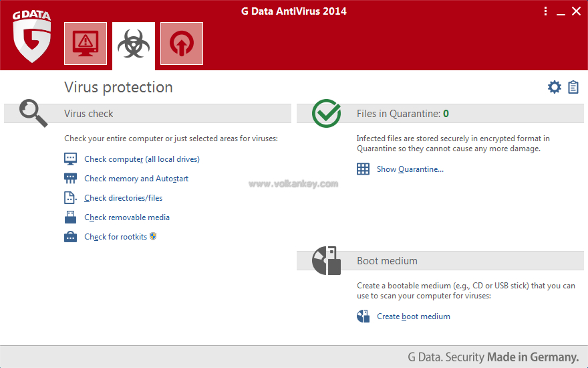Click the memory chip icon
Image resolution: width=588 pixels, height=368 pixels.
pyautogui.click(x=70, y=179)
